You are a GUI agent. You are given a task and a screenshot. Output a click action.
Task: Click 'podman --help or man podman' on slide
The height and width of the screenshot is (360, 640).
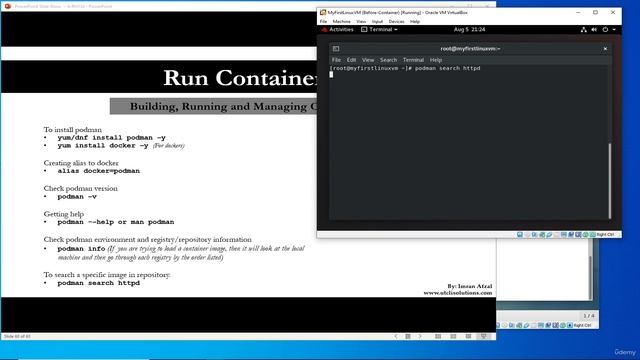(x=116, y=222)
